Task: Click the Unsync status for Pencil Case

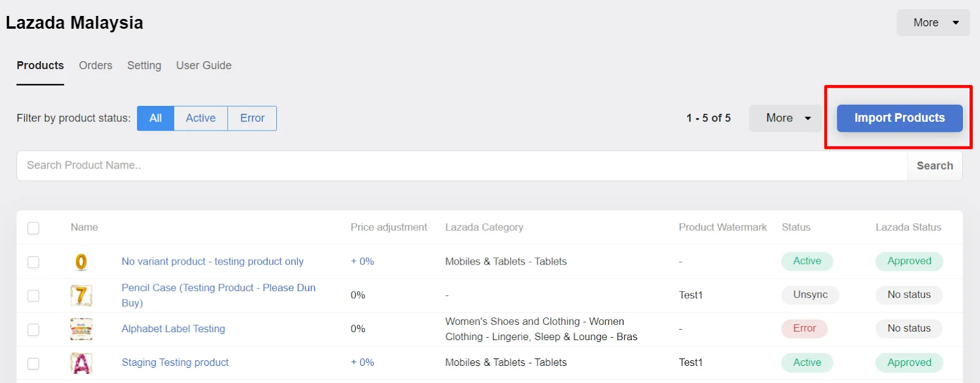Action: [x=810, y=295]
